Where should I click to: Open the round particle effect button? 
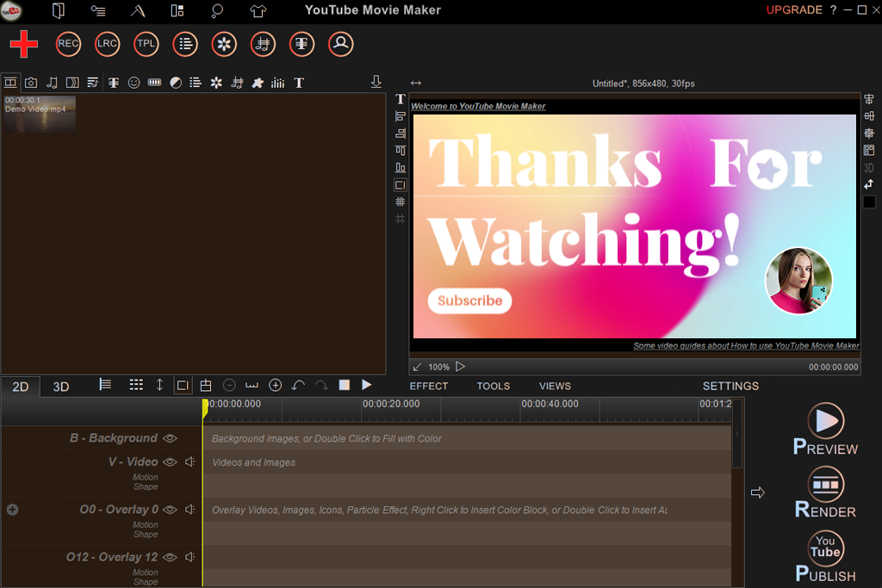click(224, 44)
